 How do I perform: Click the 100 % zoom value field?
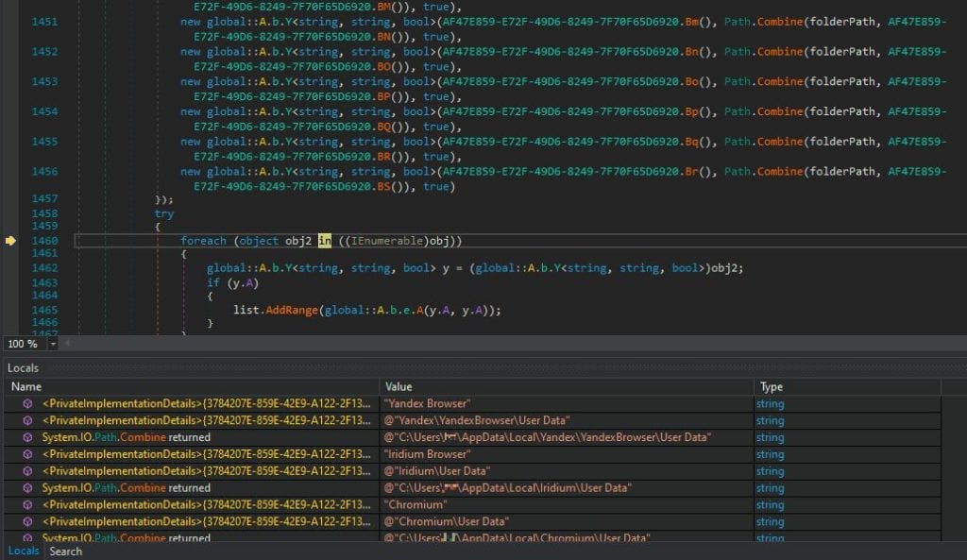pos(25,344)
